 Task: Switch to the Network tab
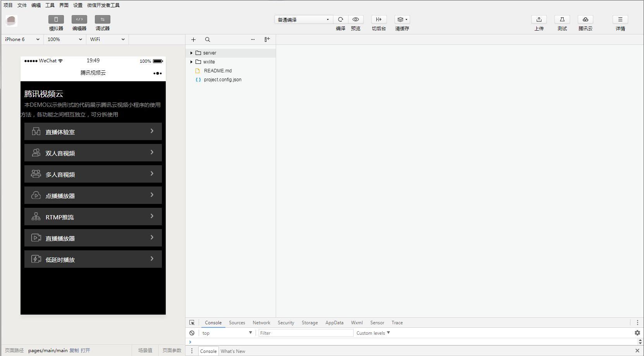click(x=261, y=323)
